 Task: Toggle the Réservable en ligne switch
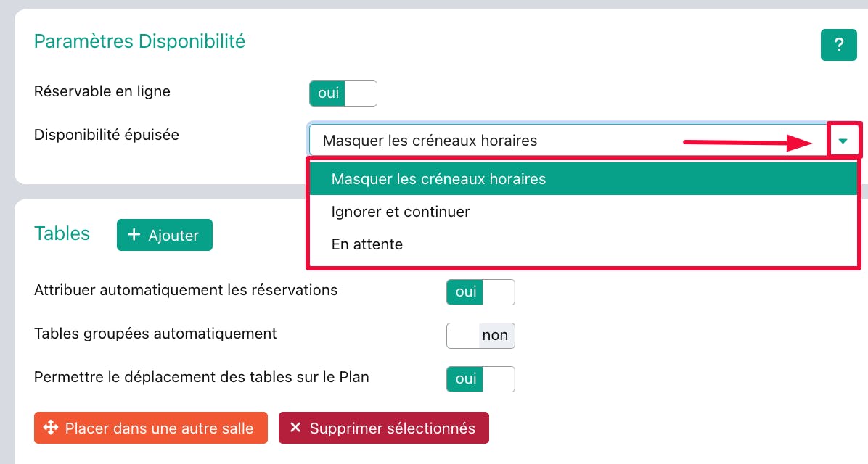point(343,94)
